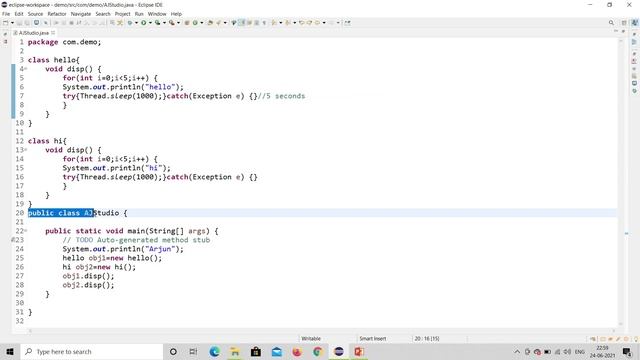Collapse the hi disp() method at line 13
This screenshot has width=640, height=360.
26,150
